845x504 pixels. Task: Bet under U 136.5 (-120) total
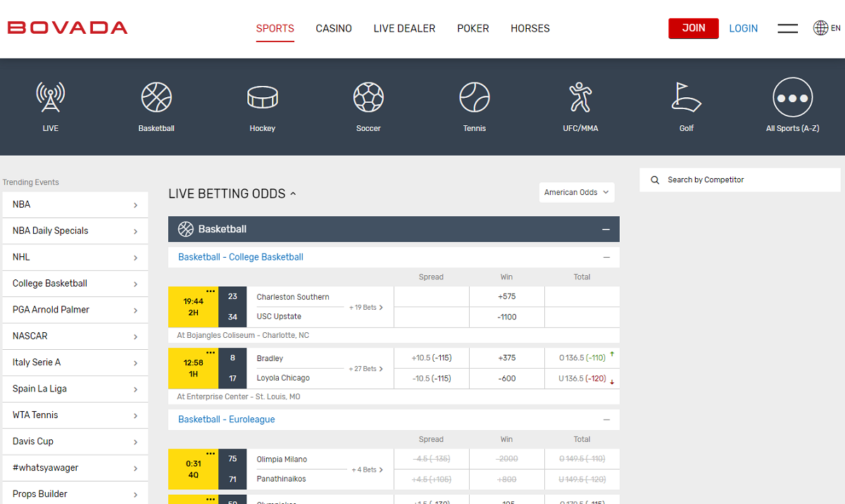point(582,379)
